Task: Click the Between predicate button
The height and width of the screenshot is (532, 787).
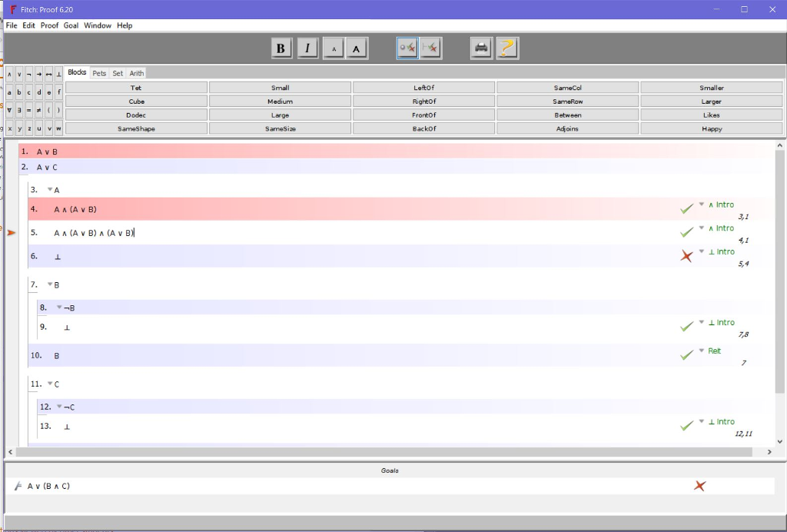Action: click(x=566, y=115)
